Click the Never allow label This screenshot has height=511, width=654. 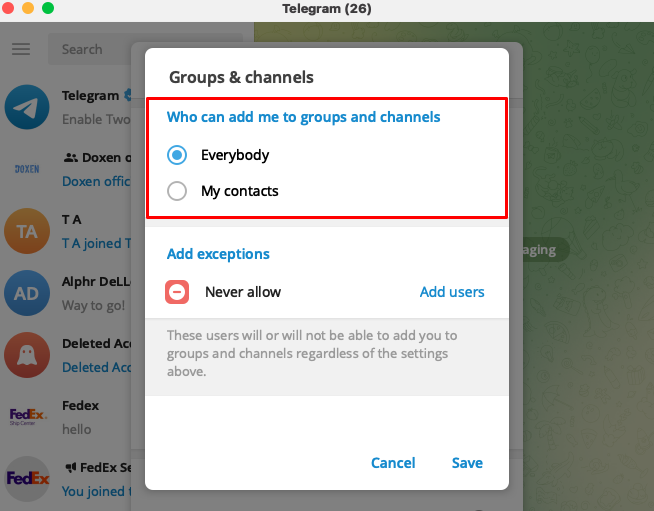(x=243, y=292)
